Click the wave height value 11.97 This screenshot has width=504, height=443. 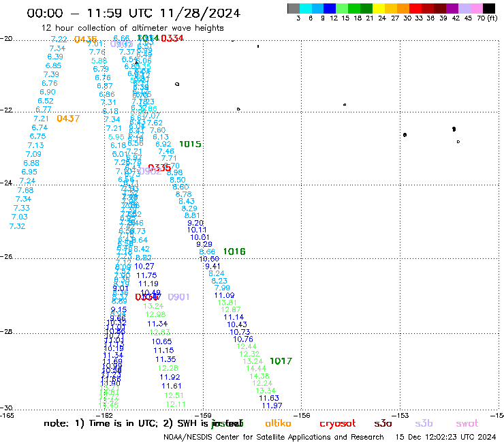[272, 406]
